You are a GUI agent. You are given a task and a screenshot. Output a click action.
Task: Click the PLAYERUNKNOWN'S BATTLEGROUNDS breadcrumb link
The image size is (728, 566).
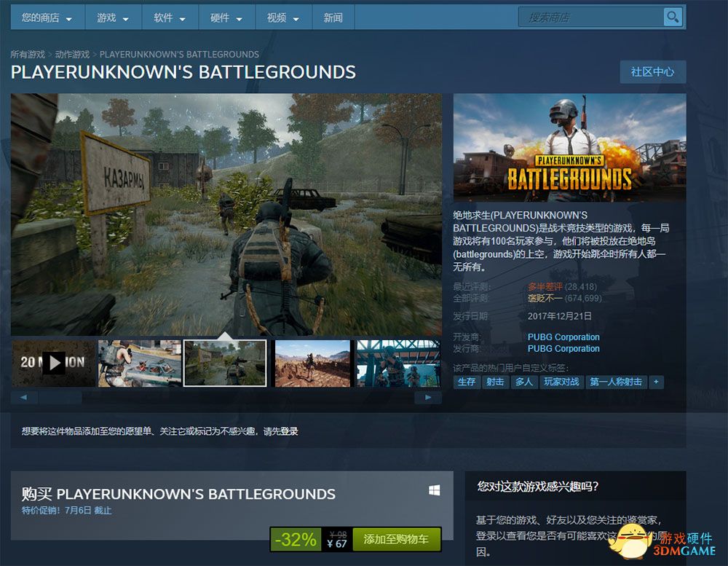pyautogui.click(x=179, y=55)
